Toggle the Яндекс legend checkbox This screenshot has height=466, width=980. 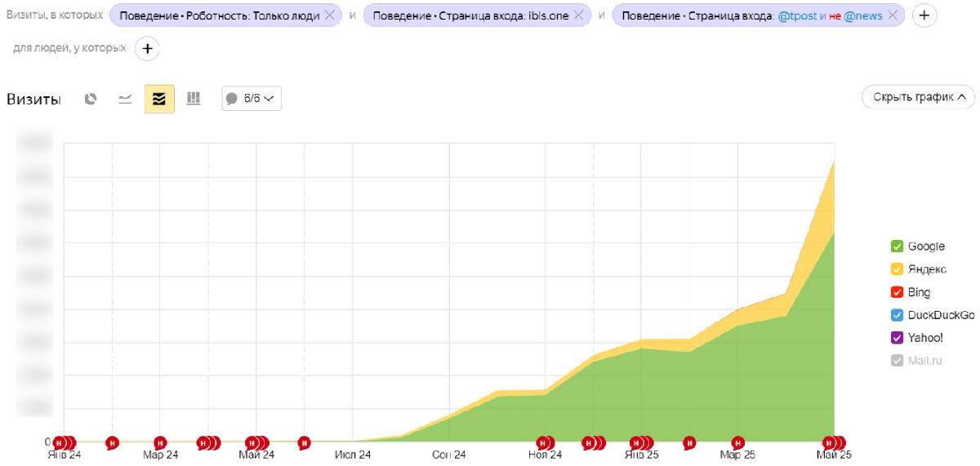point(897,269)
